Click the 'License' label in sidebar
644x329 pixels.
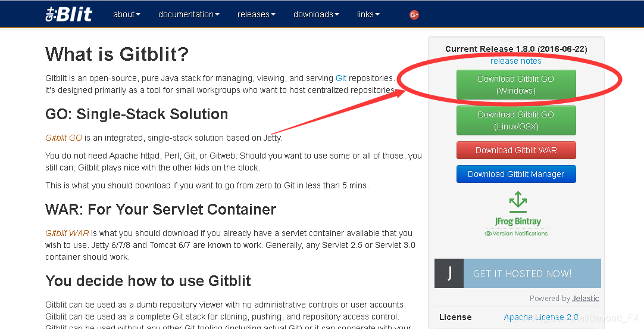pos(455,317)
